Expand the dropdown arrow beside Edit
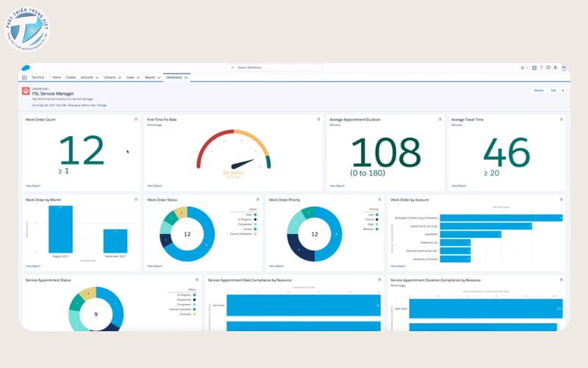This screenshot has width=588, height=368. 563,91
